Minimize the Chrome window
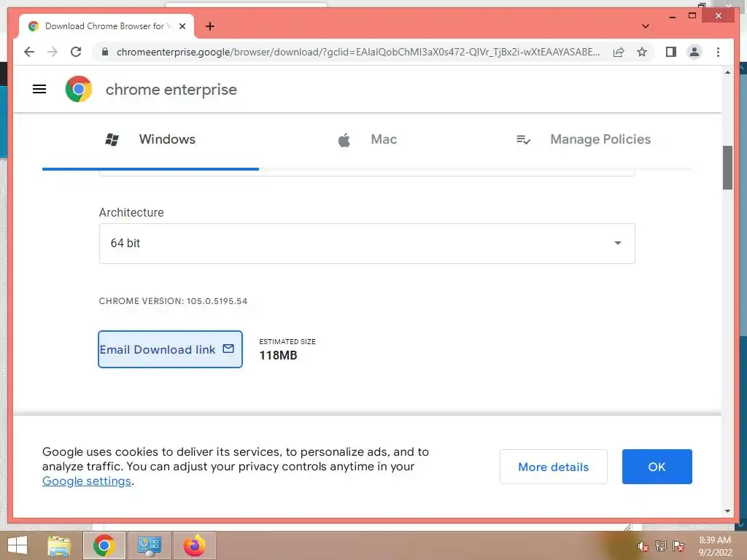Image resolution: width=747 pixels, height=560 pixels. [x=672, y=16]
